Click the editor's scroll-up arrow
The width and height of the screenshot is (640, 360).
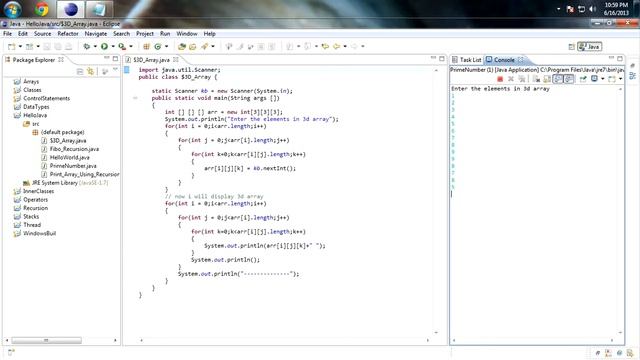click(436, 70)
